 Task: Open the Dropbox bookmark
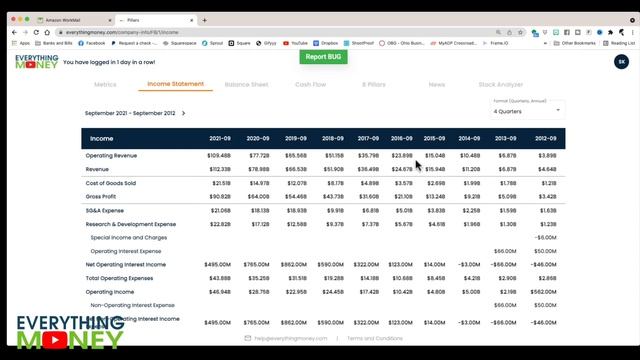click(x=326, y=43)
